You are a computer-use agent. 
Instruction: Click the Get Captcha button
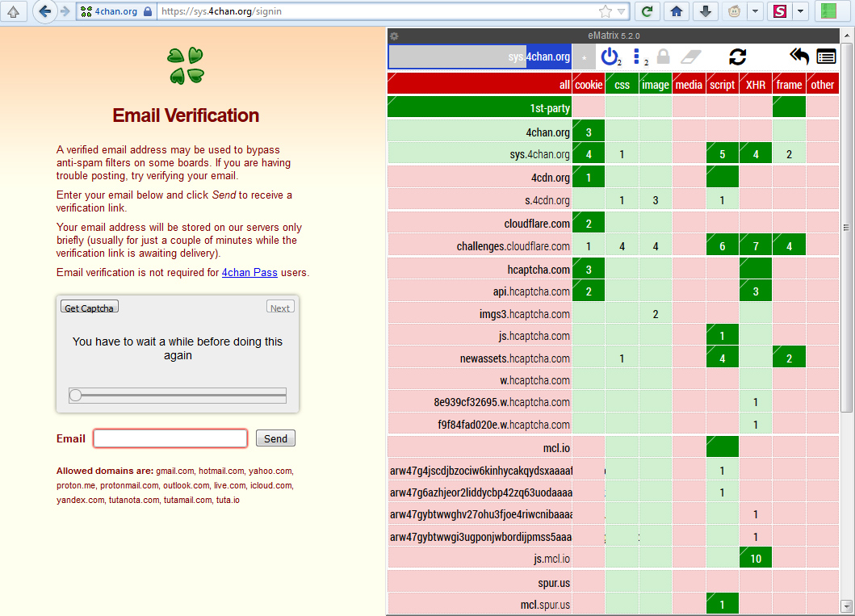pyautogui.click(x=90, y=307)
